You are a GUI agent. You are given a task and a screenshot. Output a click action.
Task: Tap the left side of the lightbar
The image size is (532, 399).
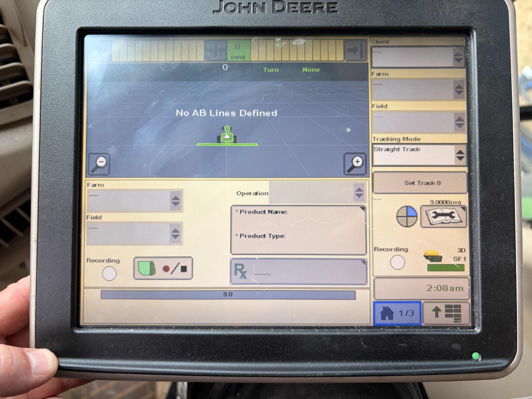[x=158, y=51]
